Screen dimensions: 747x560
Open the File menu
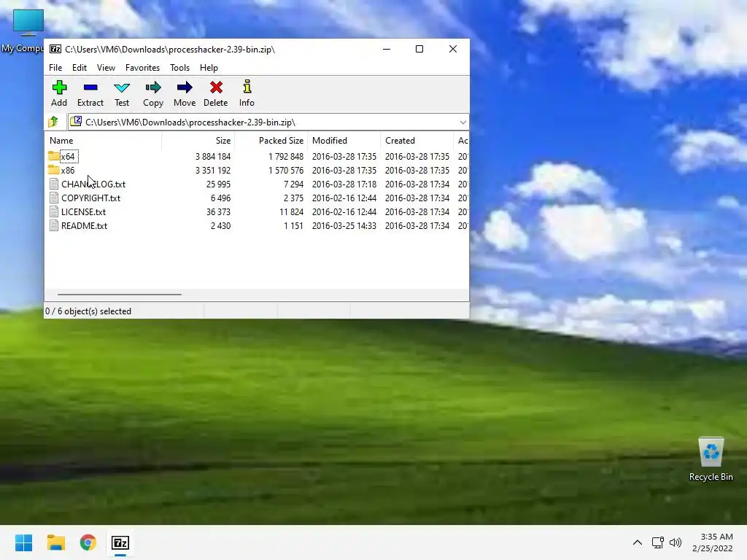click(55, 68)
